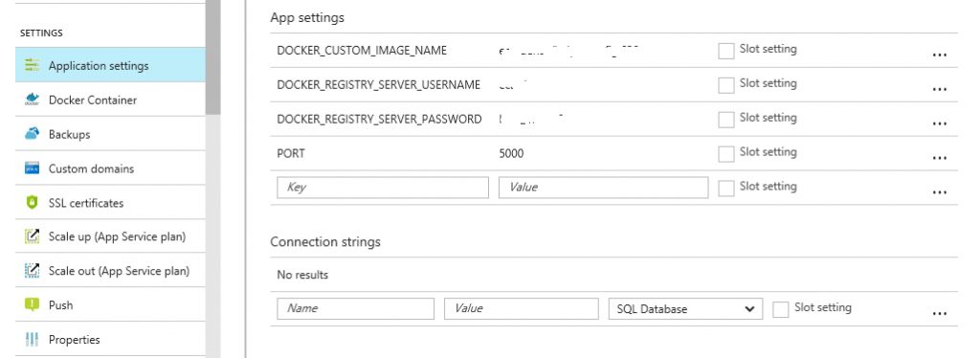This screenshot has width=980, height=358.
Task: Click the App settings heading
Action: (307, 18)
